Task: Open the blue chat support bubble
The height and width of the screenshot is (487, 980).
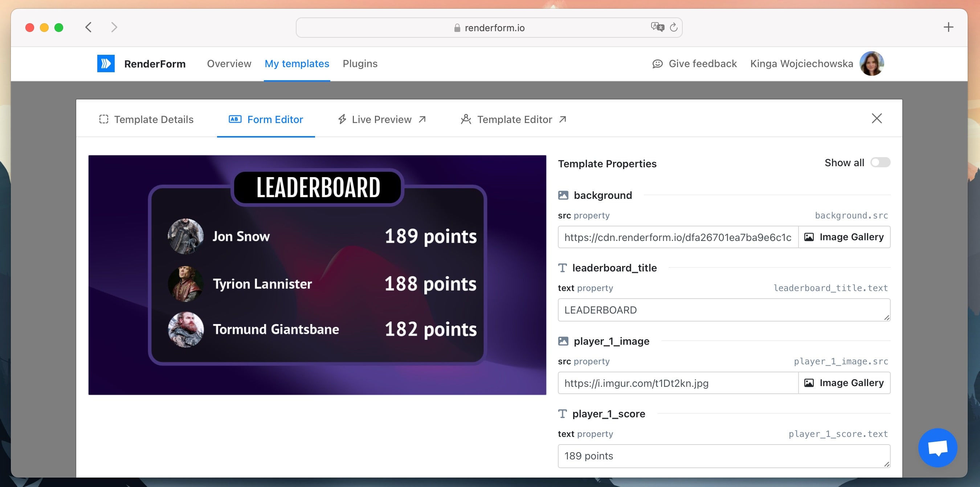Action: pos(938,447)
